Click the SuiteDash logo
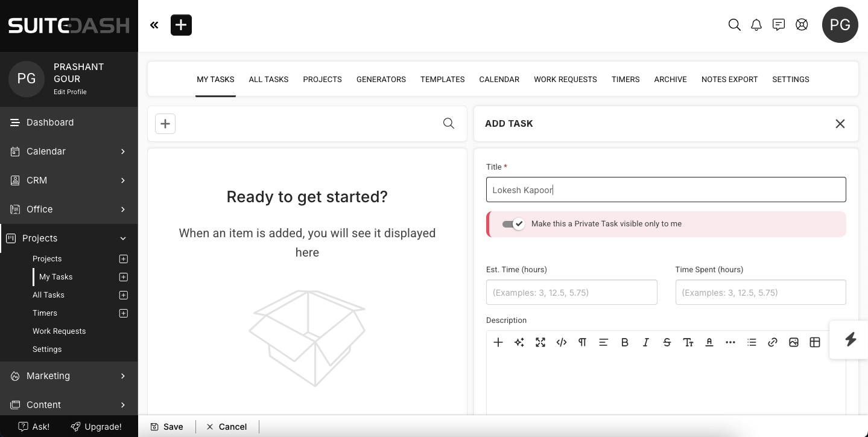Screen dimensions: 868x437 click(69, 25)
